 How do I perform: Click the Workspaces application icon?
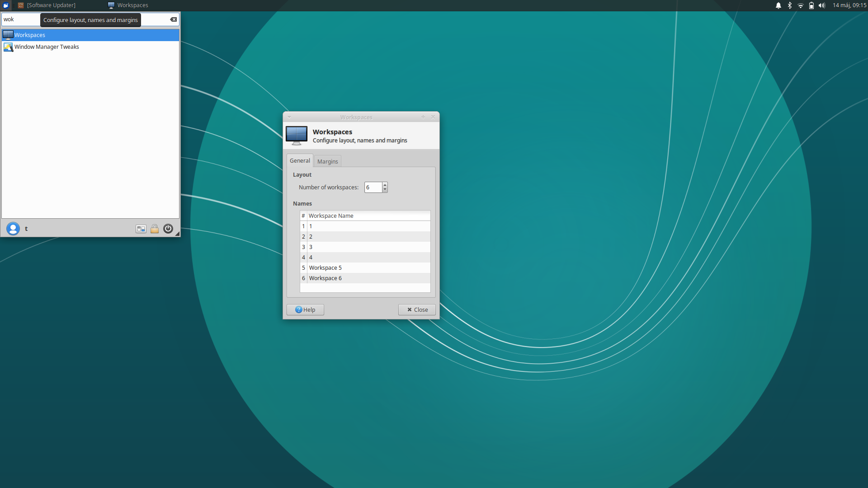8,34
